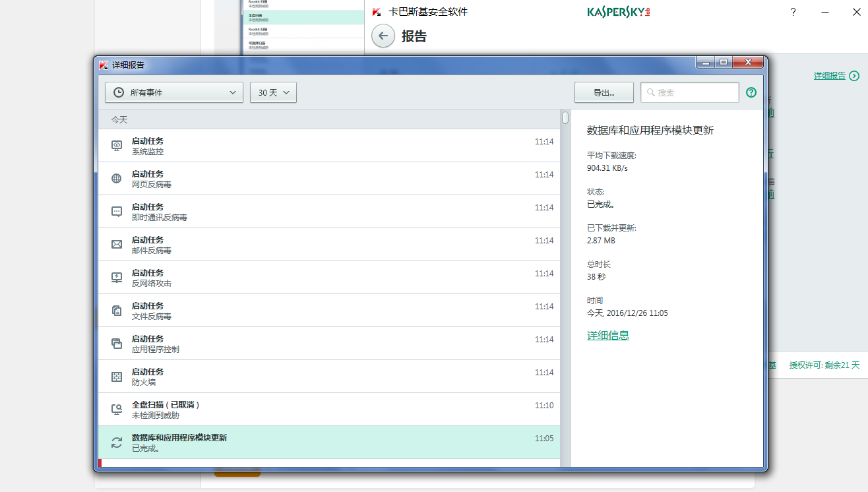Select the 应用程序控制 start task row

tap(329, 344)
